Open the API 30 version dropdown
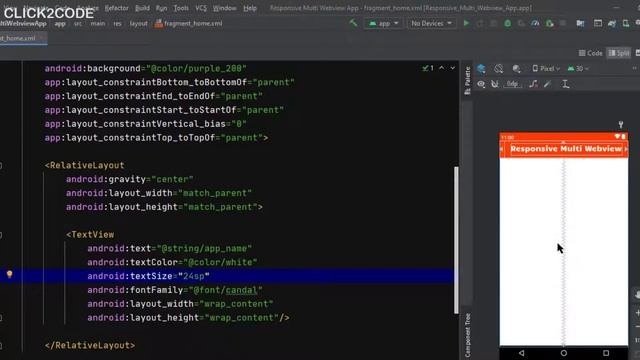 [x=579, y=69]
